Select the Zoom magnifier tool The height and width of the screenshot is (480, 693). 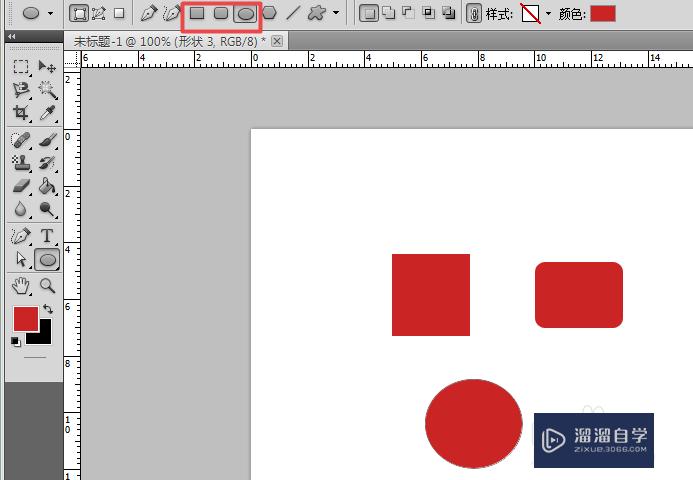point(47,286)
